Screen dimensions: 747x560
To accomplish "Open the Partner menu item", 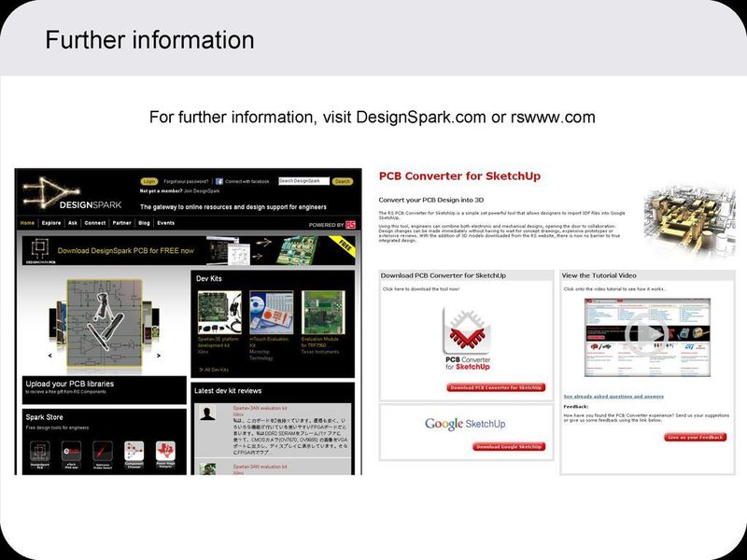I will click(122, 223).
